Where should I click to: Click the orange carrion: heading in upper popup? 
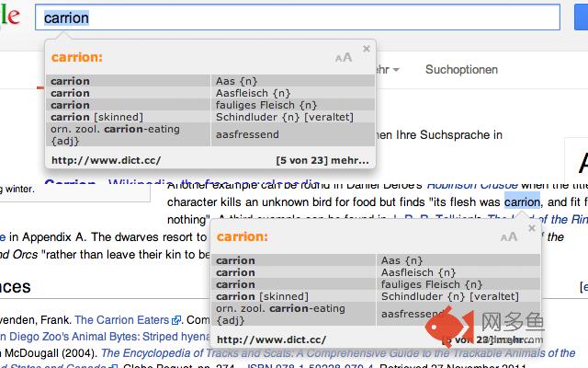tap(77, 57)
